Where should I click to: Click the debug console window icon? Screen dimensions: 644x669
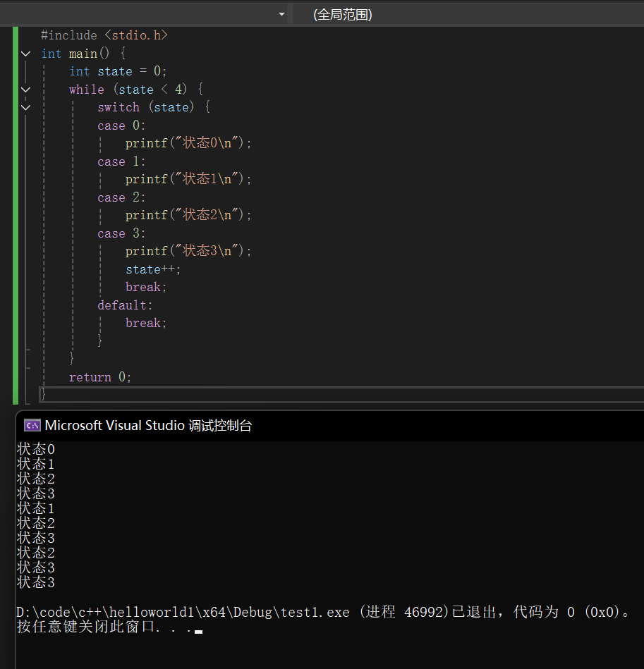click(x=32, y=425)
